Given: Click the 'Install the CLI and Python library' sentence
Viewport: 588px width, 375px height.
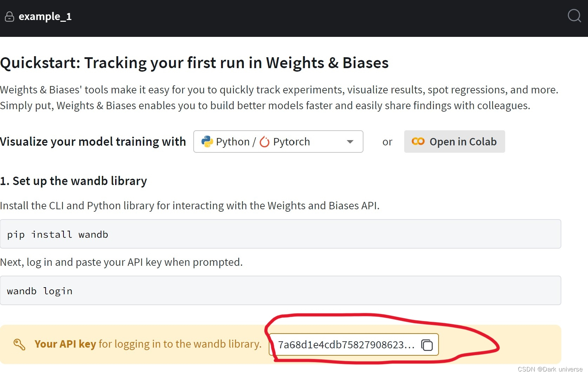Looking at the screenshot, I should [x=190, y=206].
